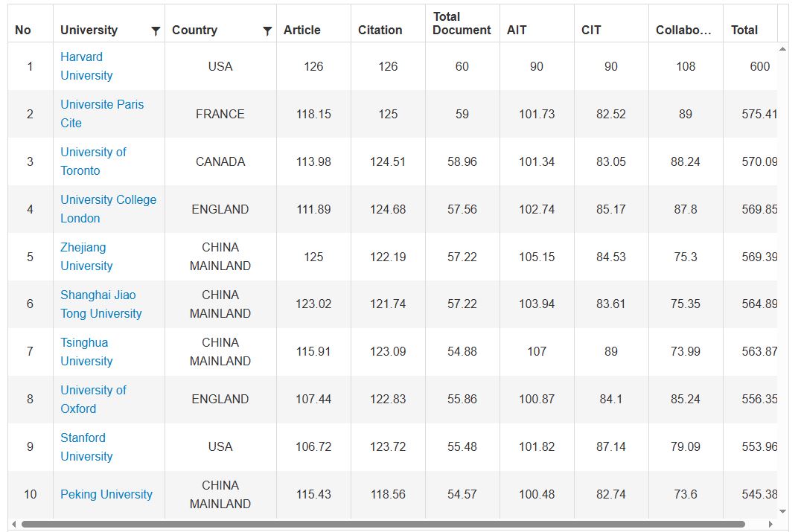Sort by the Total Document column header

462,24
